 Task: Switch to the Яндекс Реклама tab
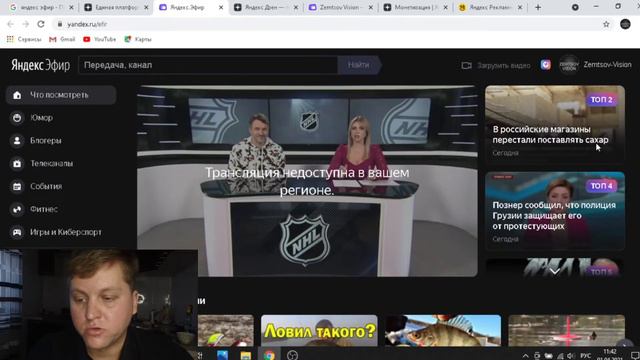pyautogui.click(x=490, y=7)
